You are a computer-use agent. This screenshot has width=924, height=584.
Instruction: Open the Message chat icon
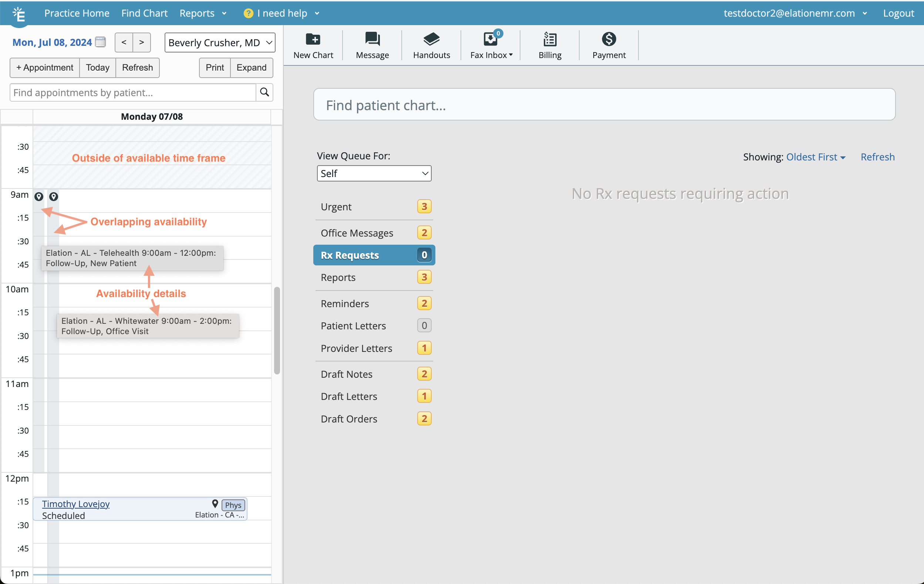tap(372, 39)
